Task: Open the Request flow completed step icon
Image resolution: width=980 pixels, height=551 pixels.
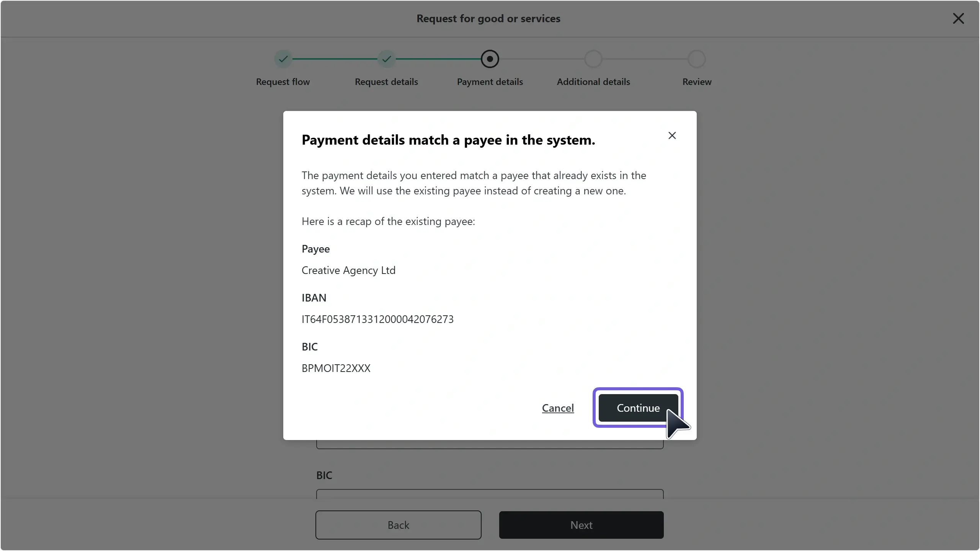Action: tap(283, 59)
